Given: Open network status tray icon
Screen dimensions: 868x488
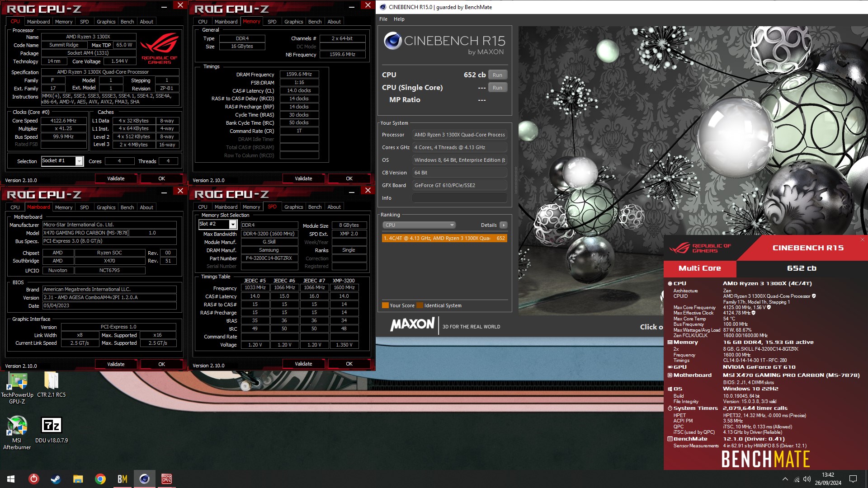Looking at the screenshot, I should [797, 479].
